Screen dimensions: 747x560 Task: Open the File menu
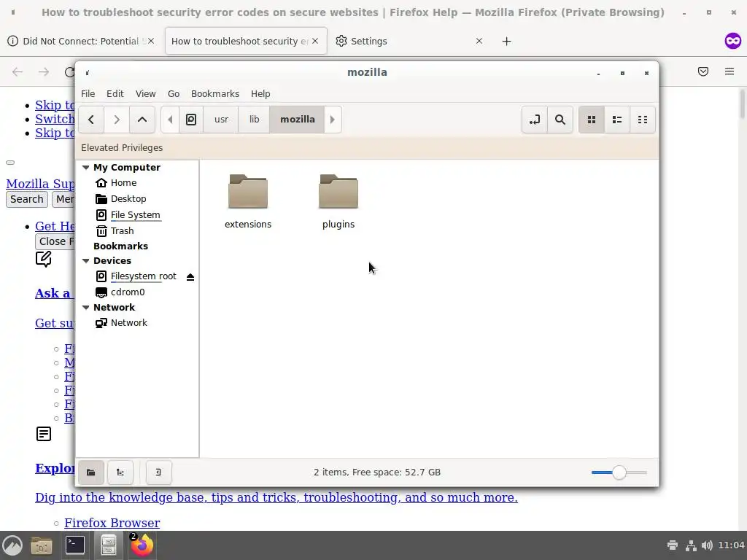click(88, 94)
